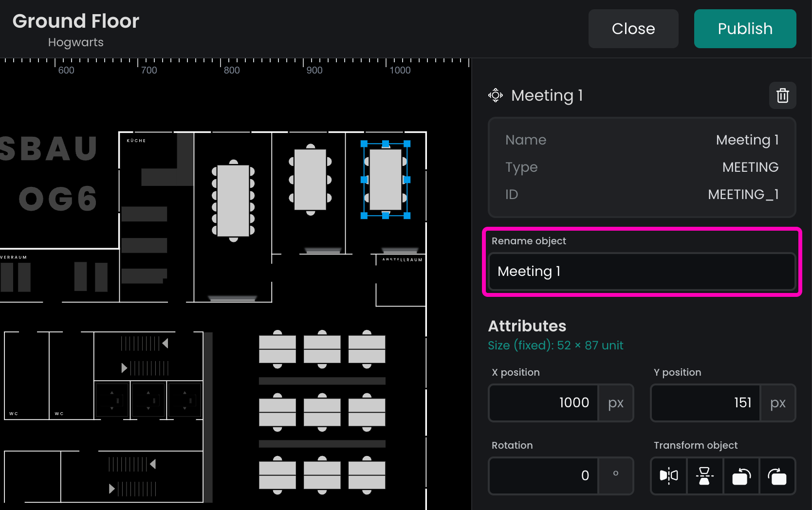Screen dimensions: 812x510
Task: Rotate the object counter-clockwise
Action: point(741,476)
